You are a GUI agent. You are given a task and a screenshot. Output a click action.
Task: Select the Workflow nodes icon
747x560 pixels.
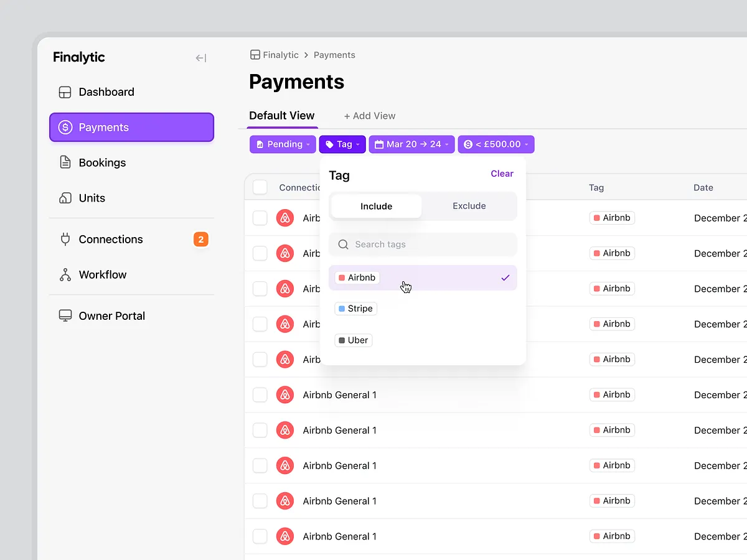click(65, 274)
